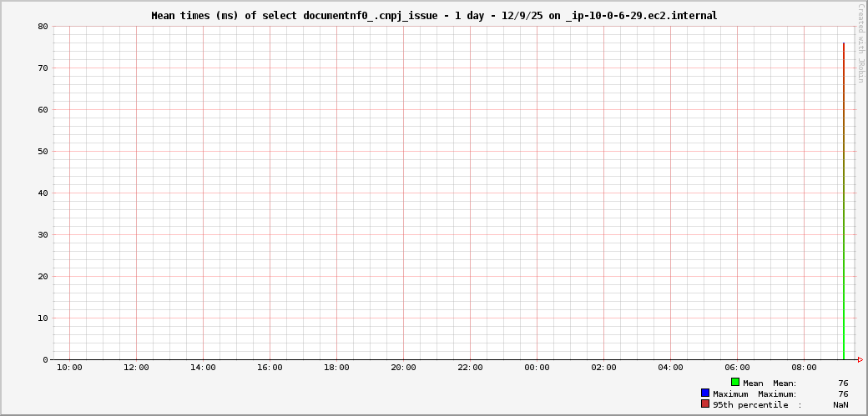Click the chart title text
Viewport: 868px width, 416px height.
click(434, 16)
